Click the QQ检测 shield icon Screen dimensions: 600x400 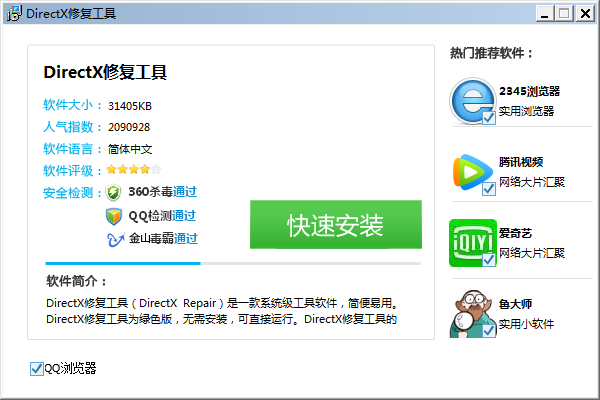coord(114,216)
